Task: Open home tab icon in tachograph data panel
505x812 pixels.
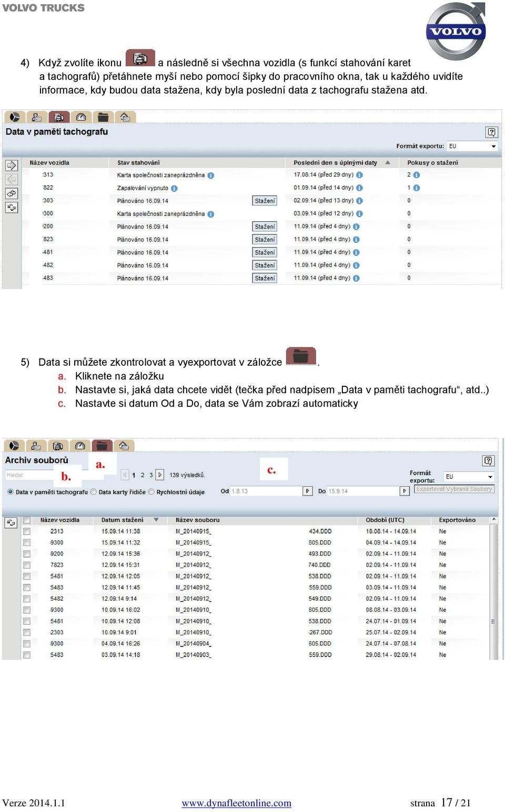Action: click(x=125, y=117)
